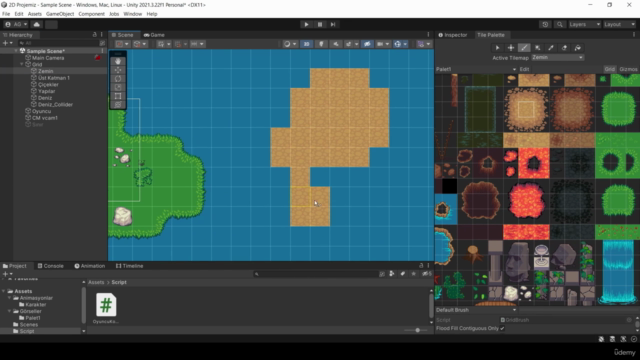This screenshot has width=640, height=360.
Task: Toggle 2D view mode in Scene
Action: (x=307, y=44)
